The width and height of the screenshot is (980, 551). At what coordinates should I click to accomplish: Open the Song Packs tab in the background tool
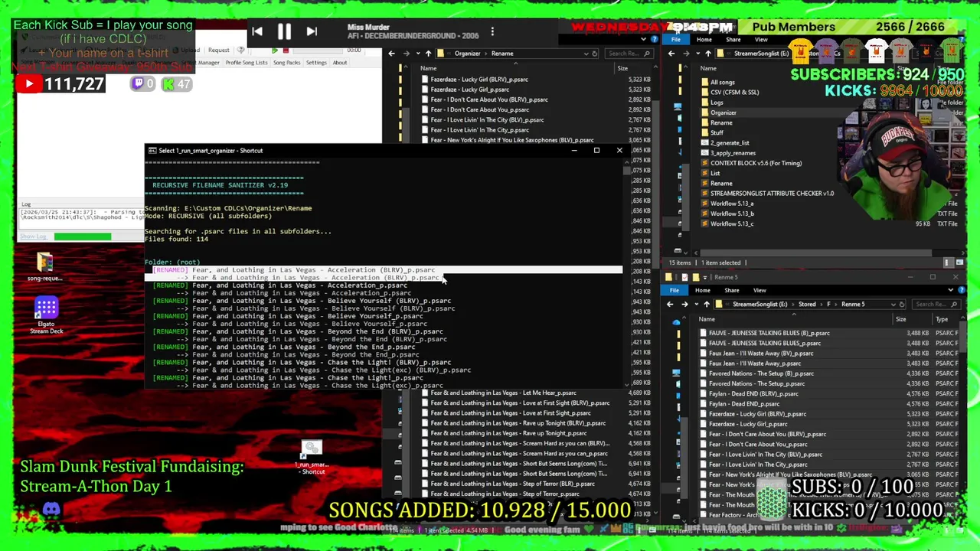click(287, 63)
